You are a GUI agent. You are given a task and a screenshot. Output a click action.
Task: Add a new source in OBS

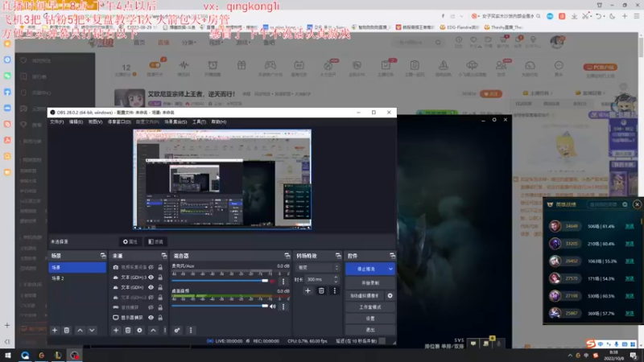[116, 330]
